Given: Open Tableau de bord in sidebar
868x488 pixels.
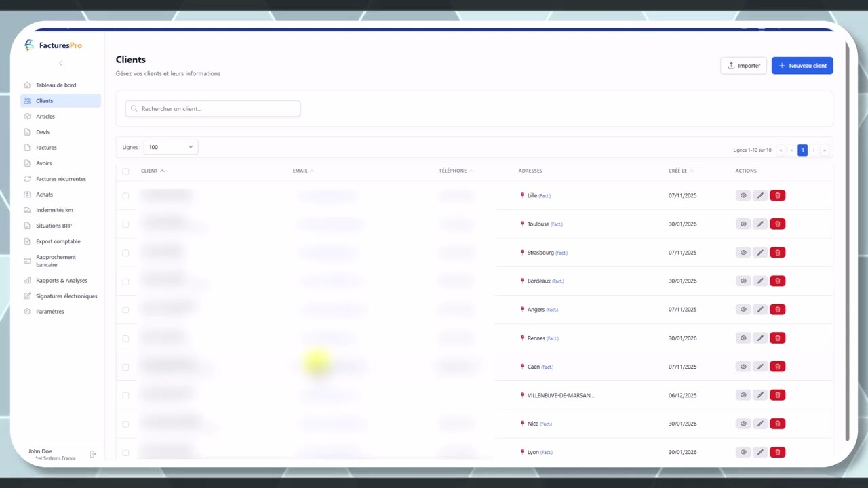Looking at the screenshot, I should [60, 85].
